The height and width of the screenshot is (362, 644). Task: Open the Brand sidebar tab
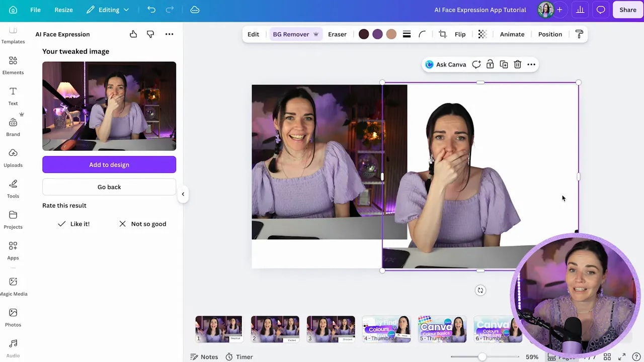coord(13,127)
